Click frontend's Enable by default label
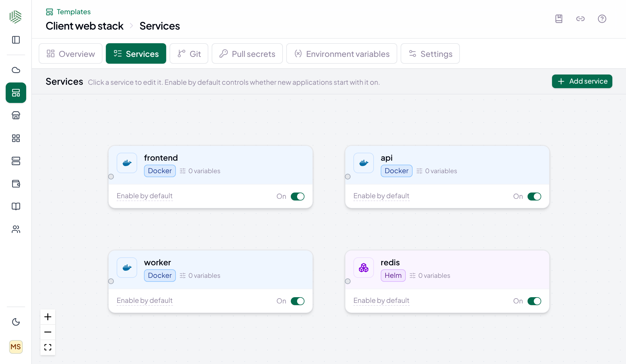Viewport: 626px width, 364px height. coord(145,196)
